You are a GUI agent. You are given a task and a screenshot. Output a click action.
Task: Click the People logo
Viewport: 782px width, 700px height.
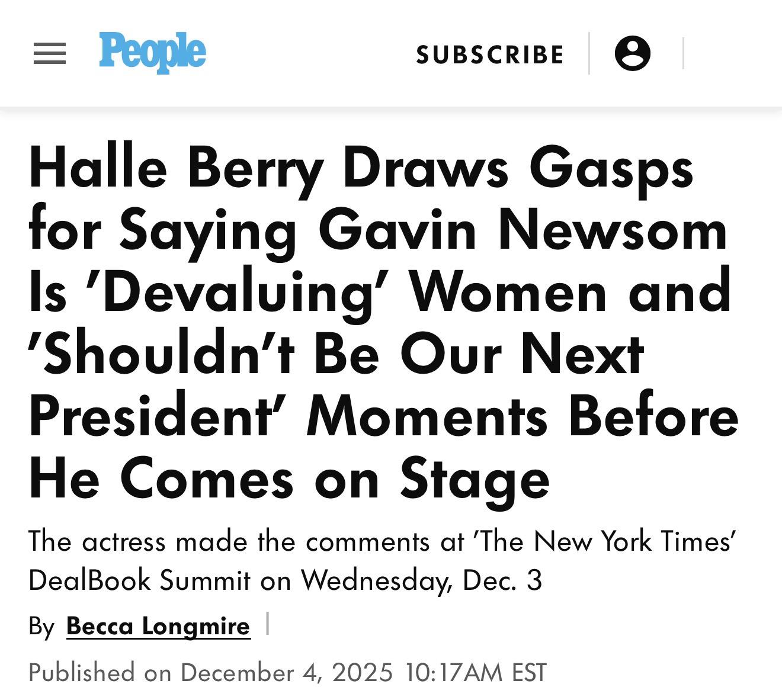pos(152,52)
